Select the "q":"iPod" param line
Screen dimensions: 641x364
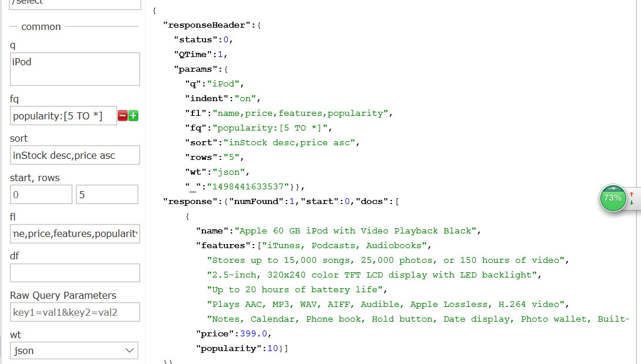[x=215, y=84]
